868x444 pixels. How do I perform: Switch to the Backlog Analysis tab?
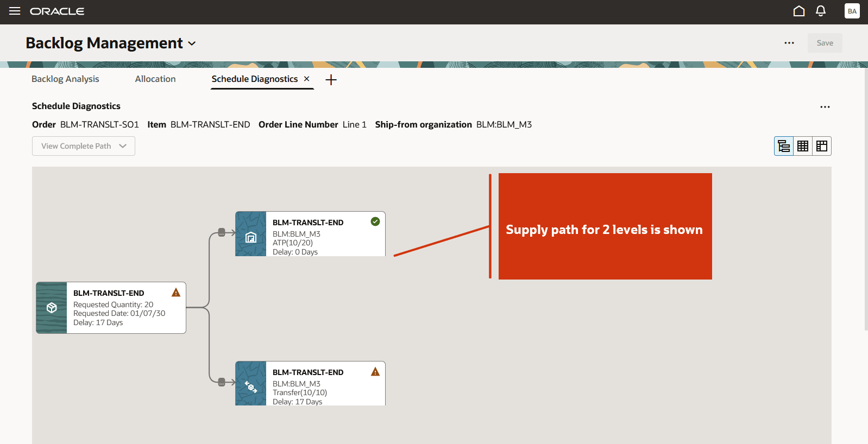65,79
